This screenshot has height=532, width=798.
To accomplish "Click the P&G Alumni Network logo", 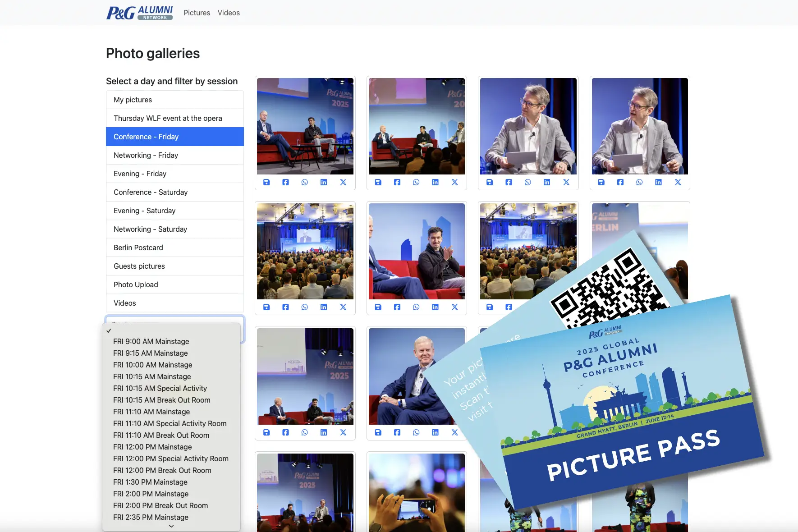I will point(139,13).
